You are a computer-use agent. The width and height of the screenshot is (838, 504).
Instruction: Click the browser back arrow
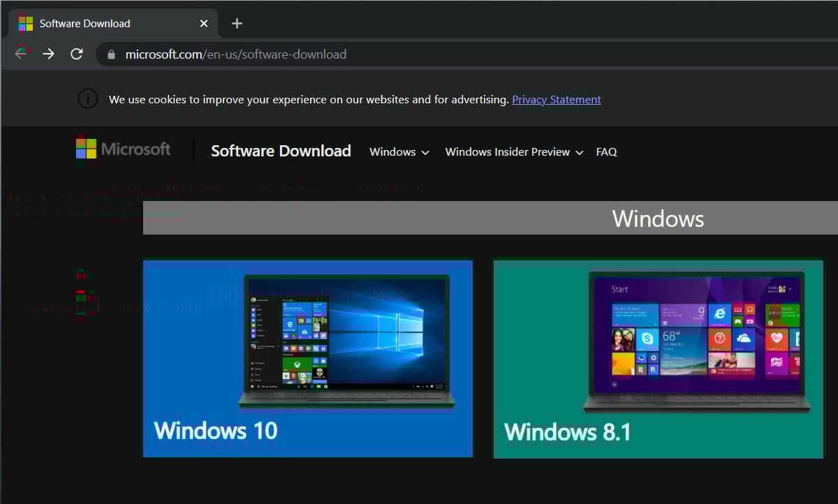point(21,54)
